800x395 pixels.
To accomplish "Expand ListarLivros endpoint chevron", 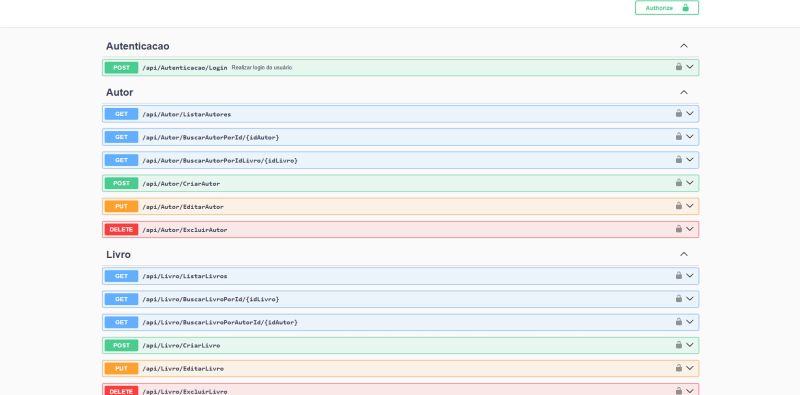I will point(690,275).
